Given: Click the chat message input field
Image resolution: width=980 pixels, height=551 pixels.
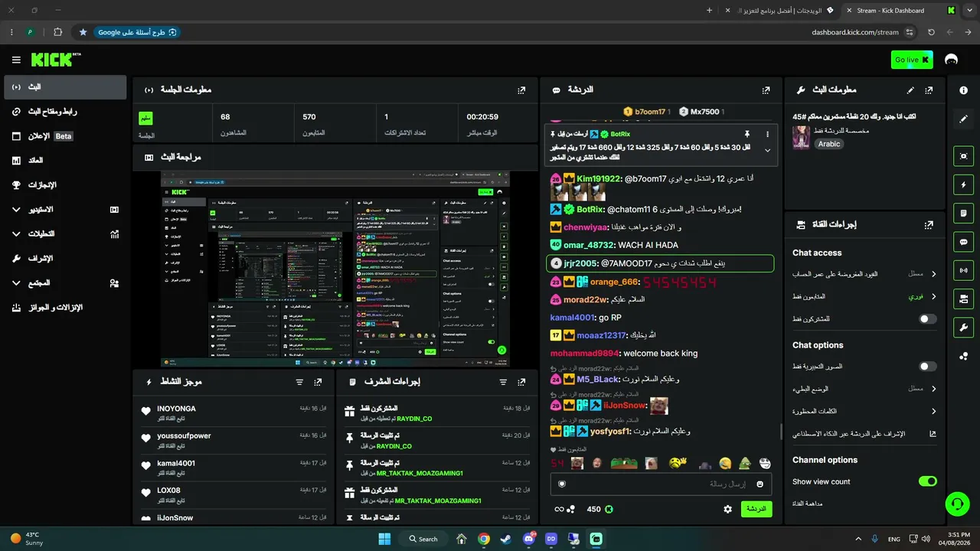Looking at the screenshot, I should click(661, 484).
